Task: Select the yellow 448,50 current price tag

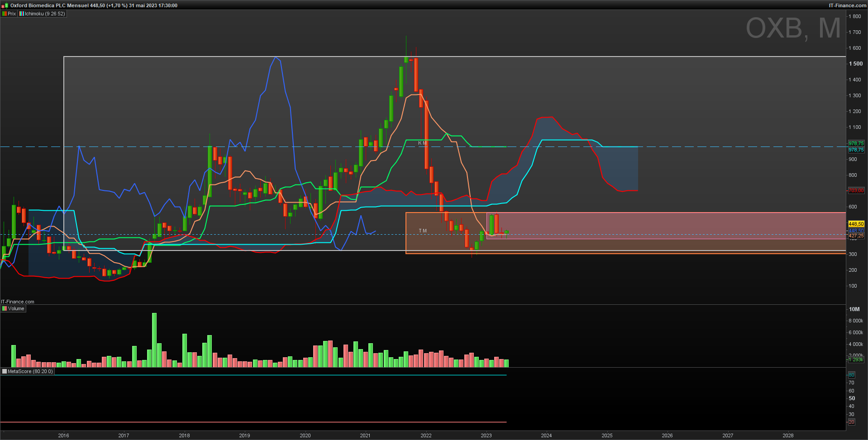Action: point(856,224)
